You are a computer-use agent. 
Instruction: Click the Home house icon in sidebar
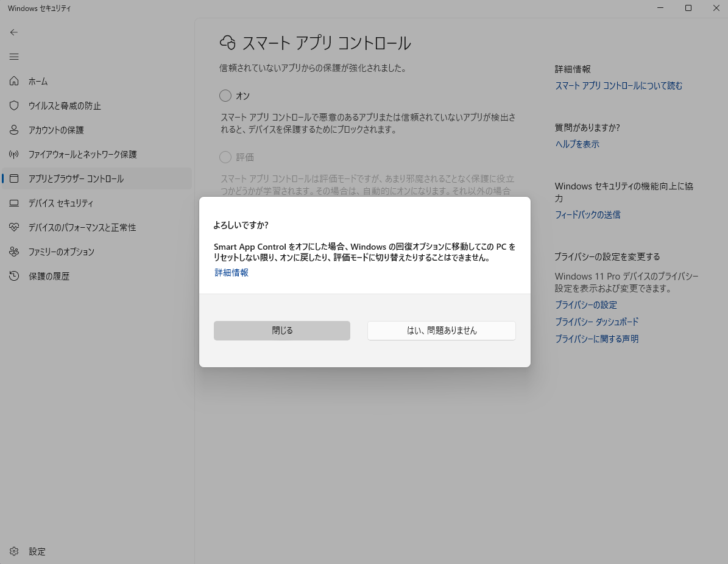click(14, 81)
